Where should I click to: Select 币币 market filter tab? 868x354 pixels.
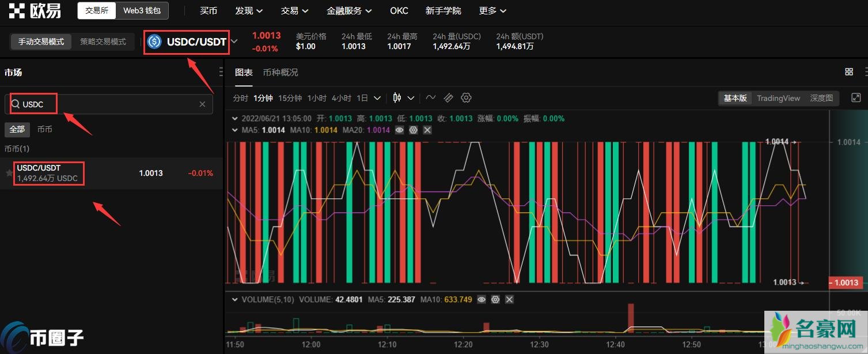44,129
